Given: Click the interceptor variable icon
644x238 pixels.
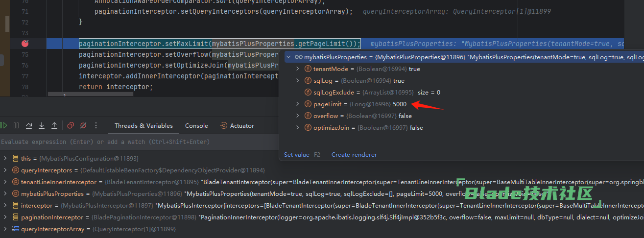Looking at the screenshot, I should [x=15, y=206].
